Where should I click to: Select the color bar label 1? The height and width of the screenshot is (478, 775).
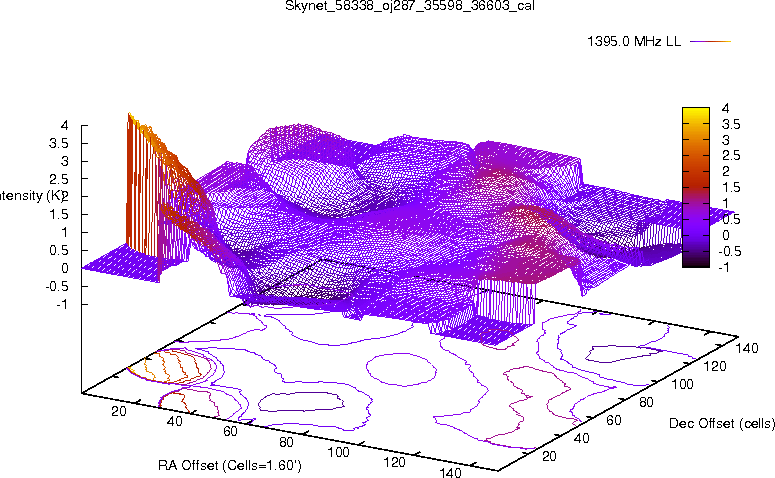click(726, 203)
